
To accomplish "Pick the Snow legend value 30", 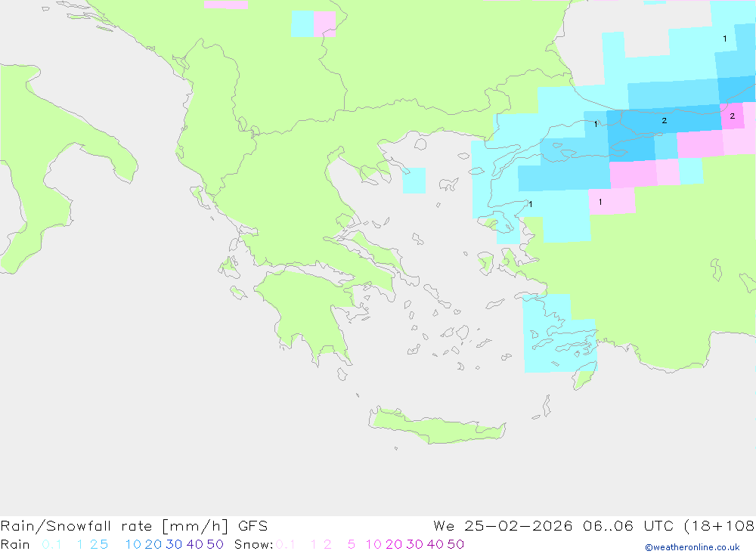I will [414, 544].
